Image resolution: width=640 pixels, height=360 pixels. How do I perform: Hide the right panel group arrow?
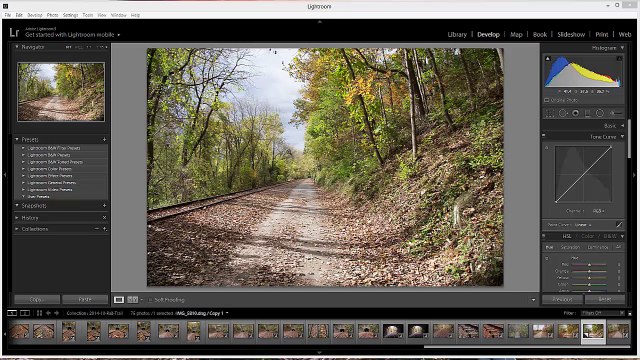coord(634,175)
